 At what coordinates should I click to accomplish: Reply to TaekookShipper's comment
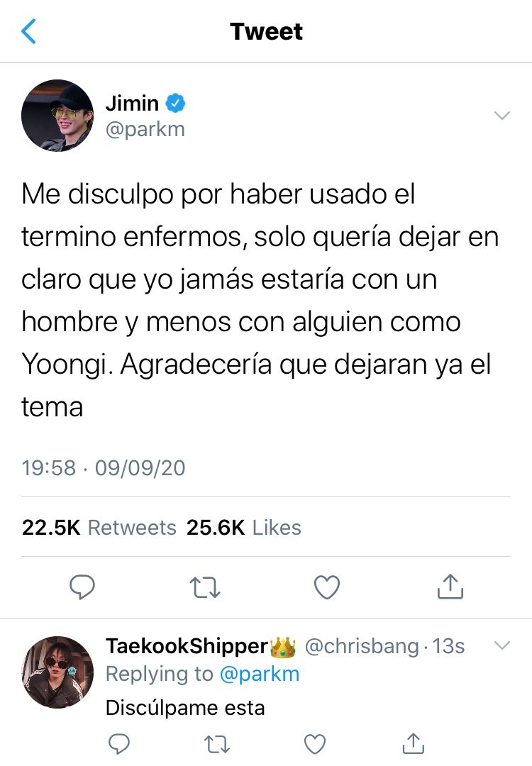118,744
